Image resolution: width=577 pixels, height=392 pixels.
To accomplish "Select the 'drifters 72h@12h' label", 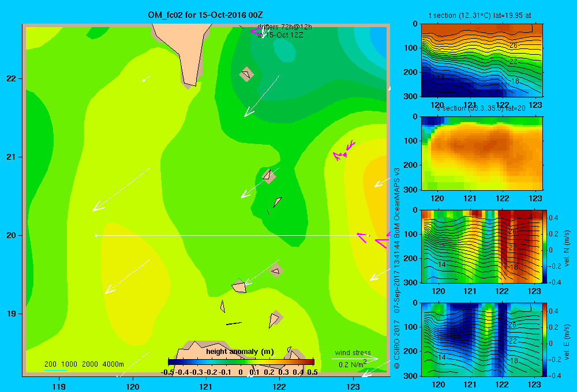I will click(284, 27).
